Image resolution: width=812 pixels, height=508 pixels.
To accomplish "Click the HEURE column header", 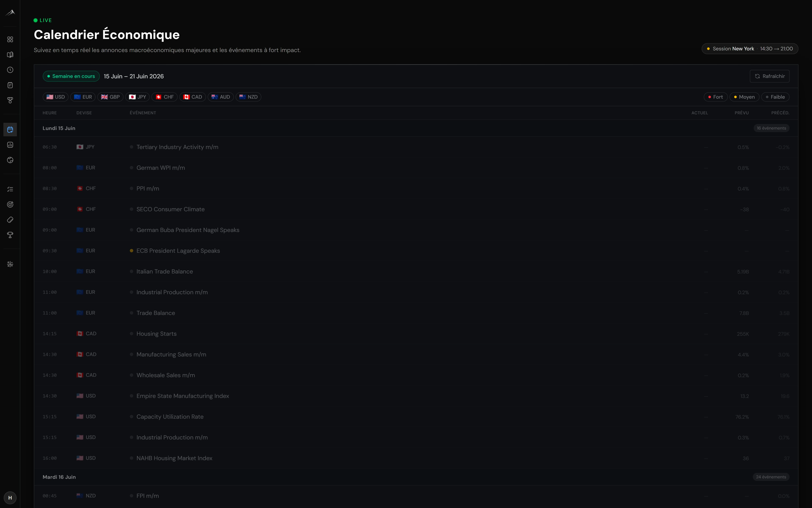I will point(50,113).
